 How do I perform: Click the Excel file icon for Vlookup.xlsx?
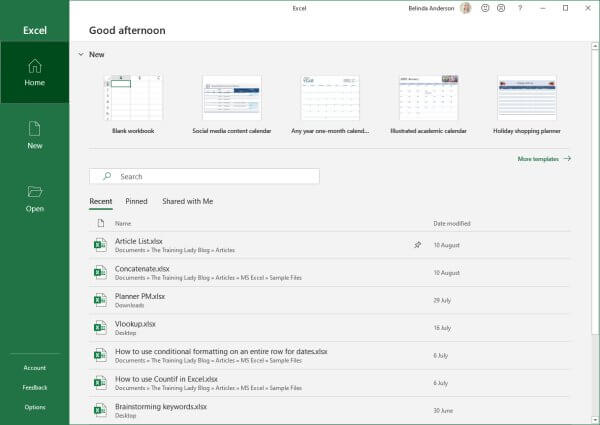tap(100, 327)
